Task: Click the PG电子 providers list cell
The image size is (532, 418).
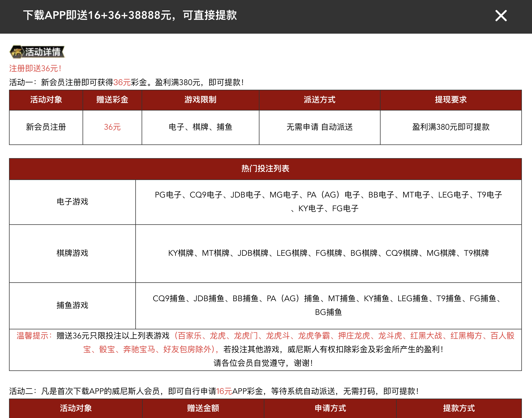Action: 328,202
